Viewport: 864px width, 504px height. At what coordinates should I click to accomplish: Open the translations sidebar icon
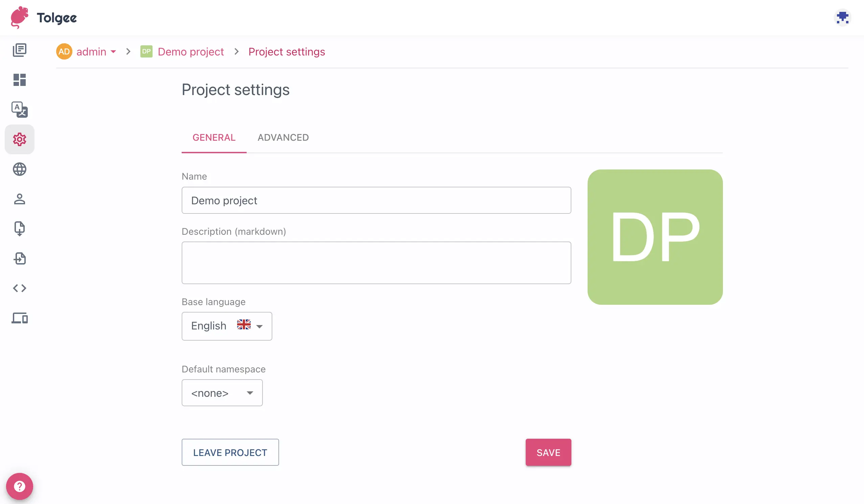pos(20,110)
